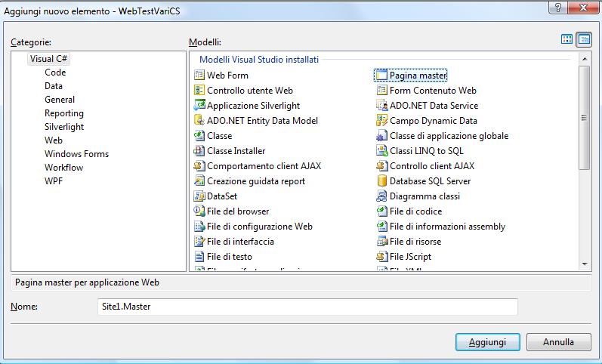Click the Modelli Visual Studio installati header
602x364 pixels.
click(259, 60)
